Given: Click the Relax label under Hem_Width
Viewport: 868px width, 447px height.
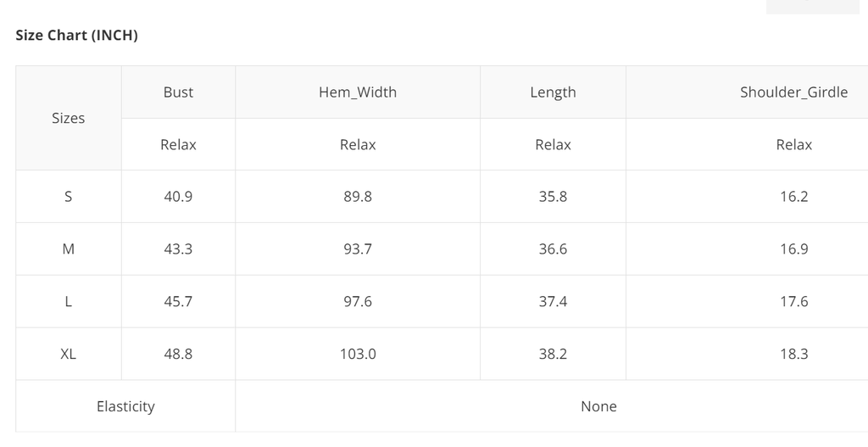Looking at the screenshot, I should pos(358,145).
